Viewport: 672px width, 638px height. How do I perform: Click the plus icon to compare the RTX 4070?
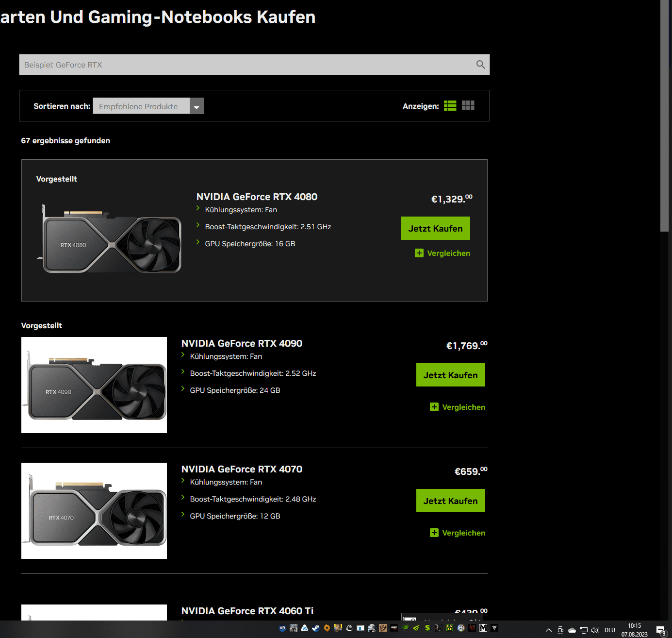click(434, 533)
